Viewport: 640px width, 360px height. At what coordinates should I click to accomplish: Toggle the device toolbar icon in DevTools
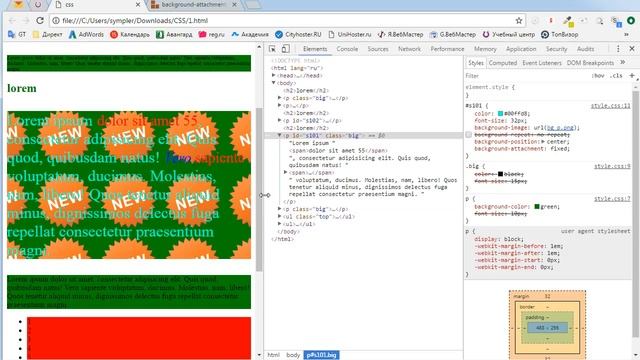pos(285,49)
